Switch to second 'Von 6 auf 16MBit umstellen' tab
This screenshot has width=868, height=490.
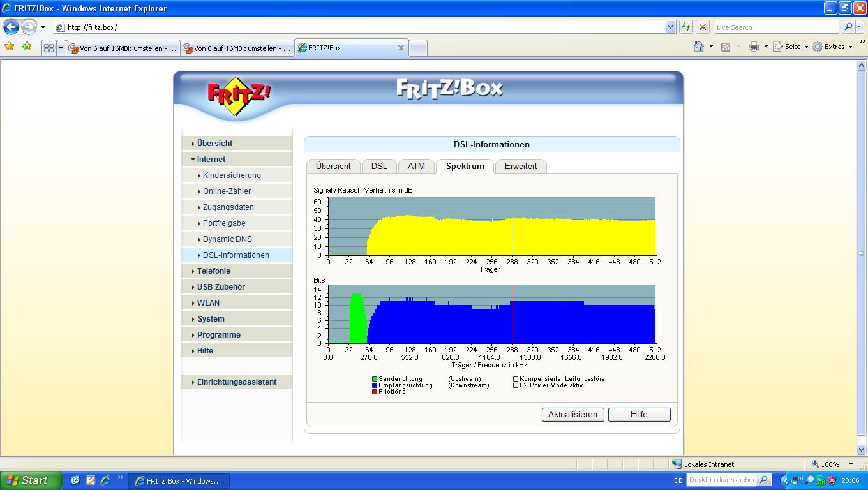(x=237, y=48)
